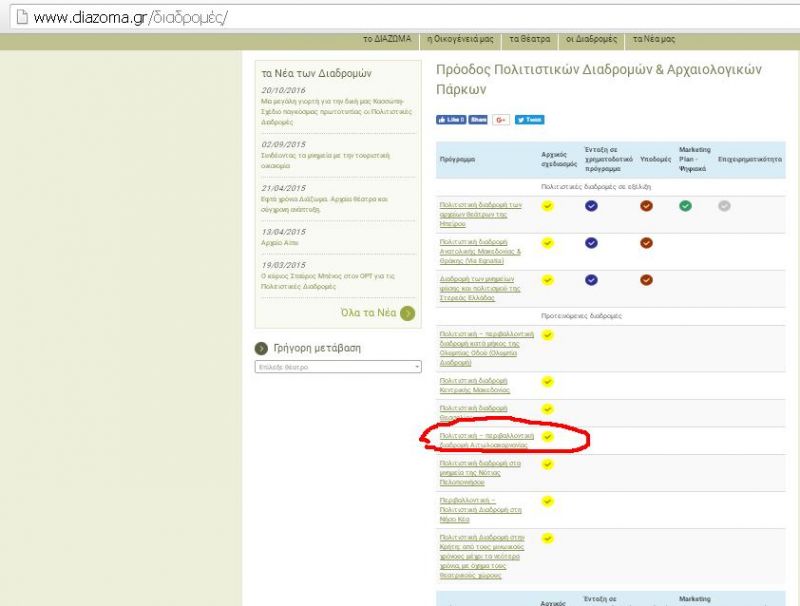Open the Επιλέξτε θέατρο dropdown
Screen dimensions: 800x606
[x=338, y=367]
